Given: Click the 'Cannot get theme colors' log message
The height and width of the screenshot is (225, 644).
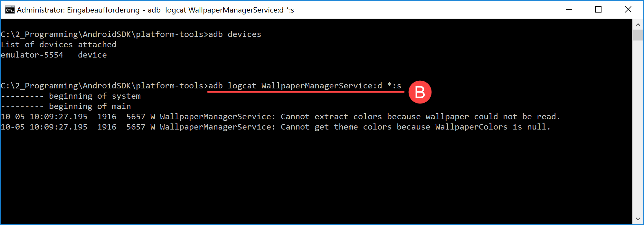Looking at the screenshot, I should click(x=416, y=127).
